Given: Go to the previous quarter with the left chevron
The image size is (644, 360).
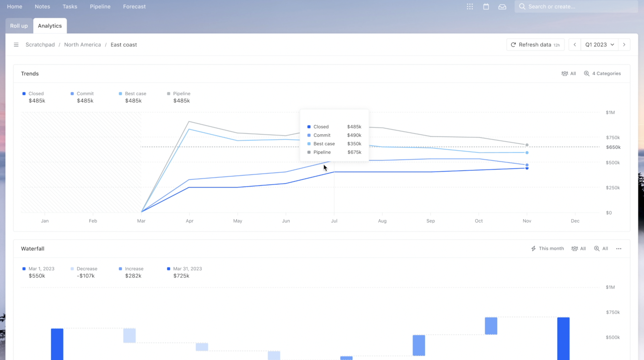Looking at the screenshot, I should point(575,45).
